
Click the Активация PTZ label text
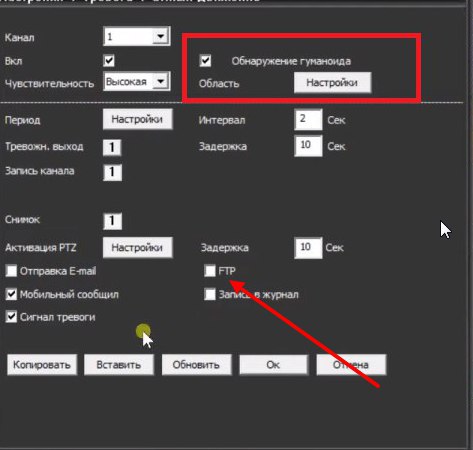pyautogui.click(x=41, y=248)
